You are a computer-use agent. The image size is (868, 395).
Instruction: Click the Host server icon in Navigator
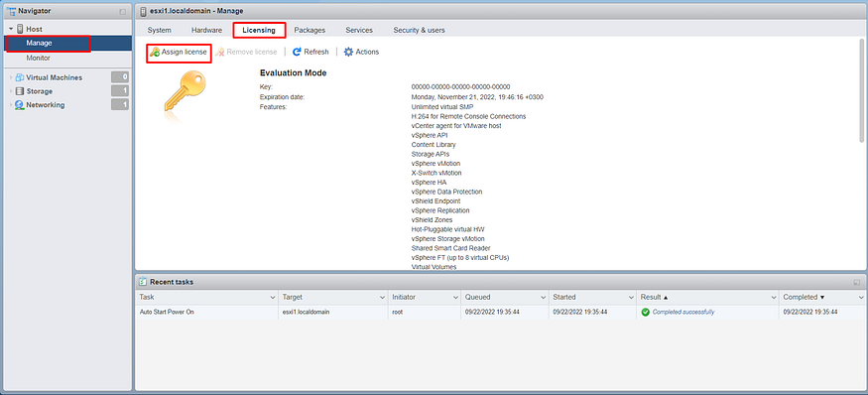click(x=20, y=29)
